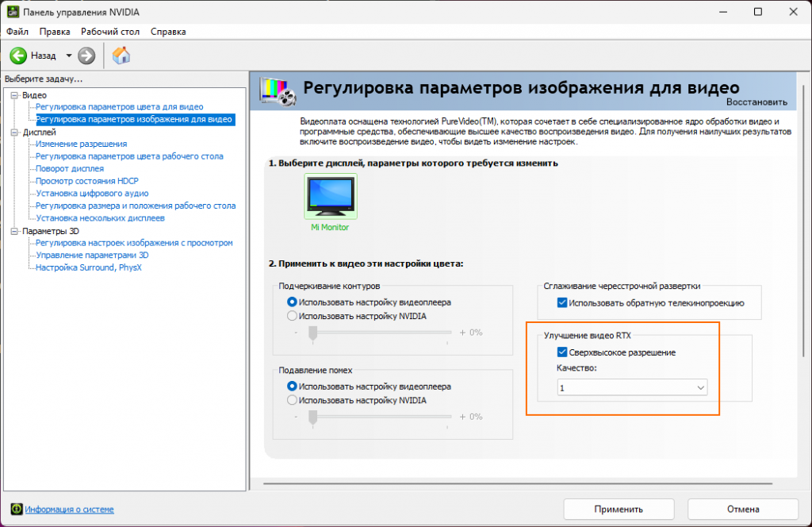The width and height of the screenshot is (812, 527).
Task: Collapse the Параметры 3D tree node
Action: click(x=14, y=231)
